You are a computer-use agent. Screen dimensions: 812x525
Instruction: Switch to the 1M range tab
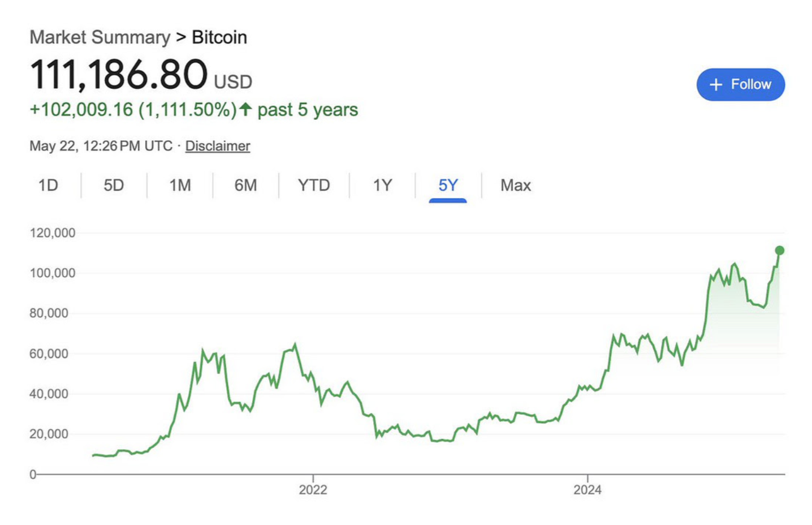click(x=180, y=186)
